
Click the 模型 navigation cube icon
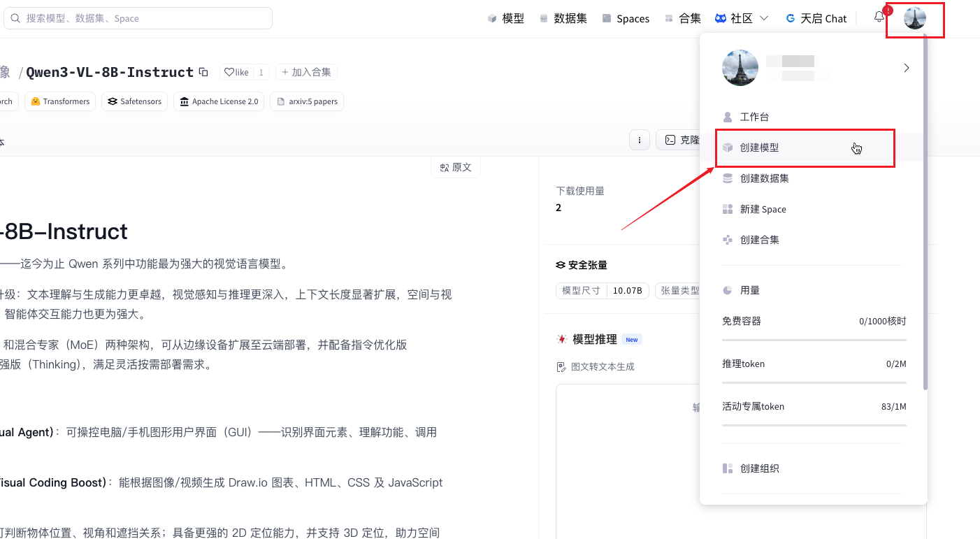tap(493, 18)
